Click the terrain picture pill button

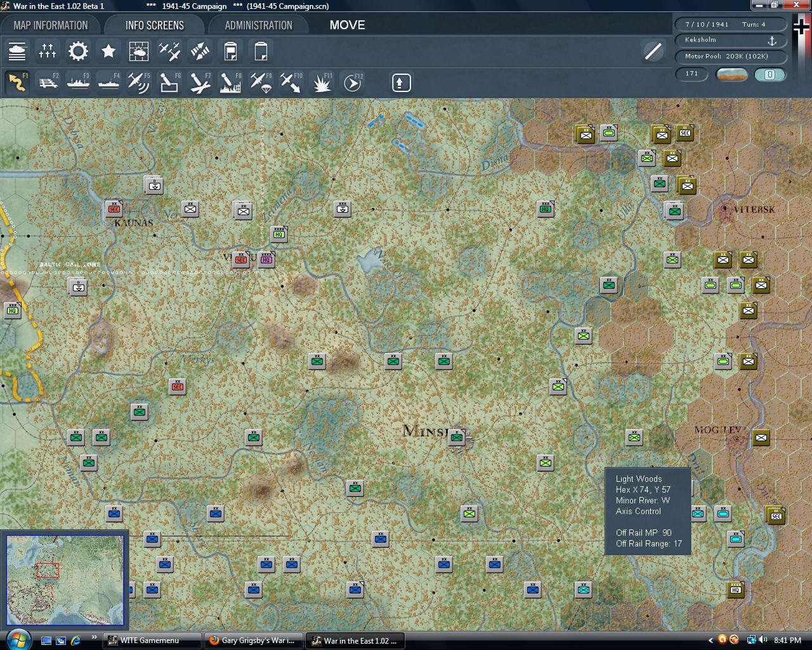pos(731,74)
